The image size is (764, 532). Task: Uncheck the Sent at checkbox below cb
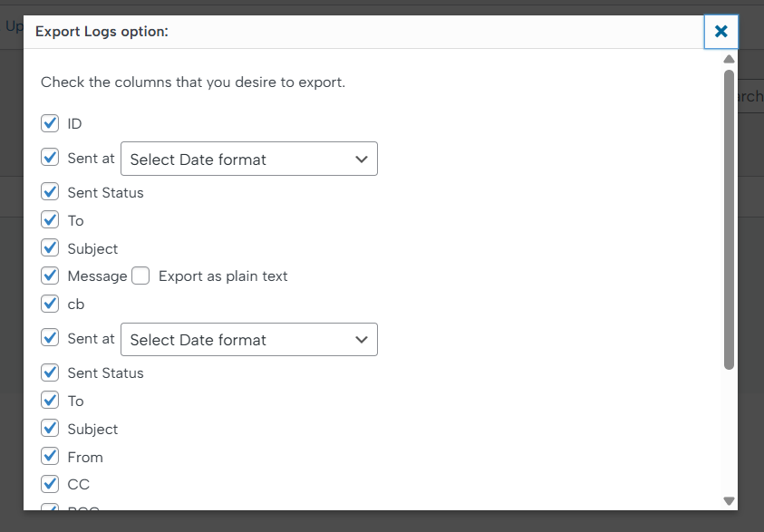coord(50,338)
